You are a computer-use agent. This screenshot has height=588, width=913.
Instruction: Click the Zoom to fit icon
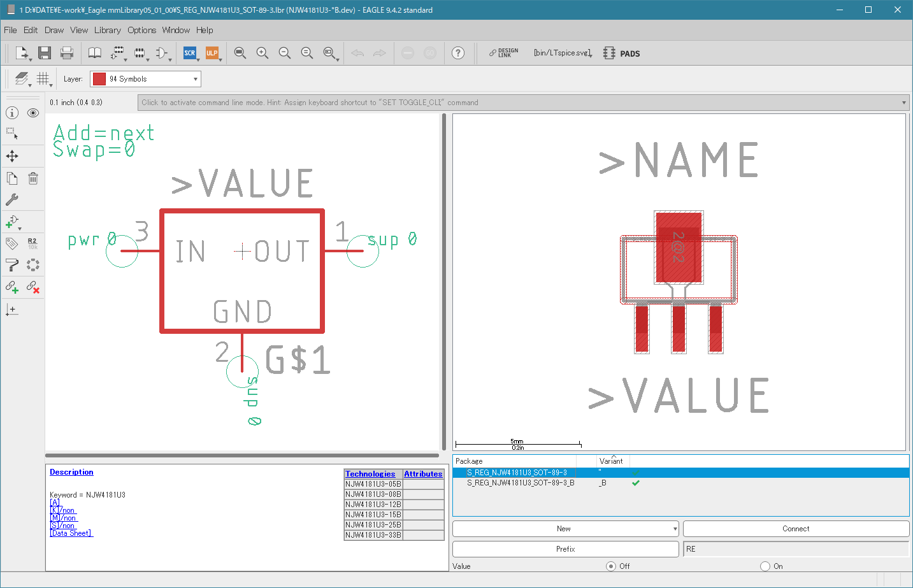pyautogui.click(x=240, y=53)
